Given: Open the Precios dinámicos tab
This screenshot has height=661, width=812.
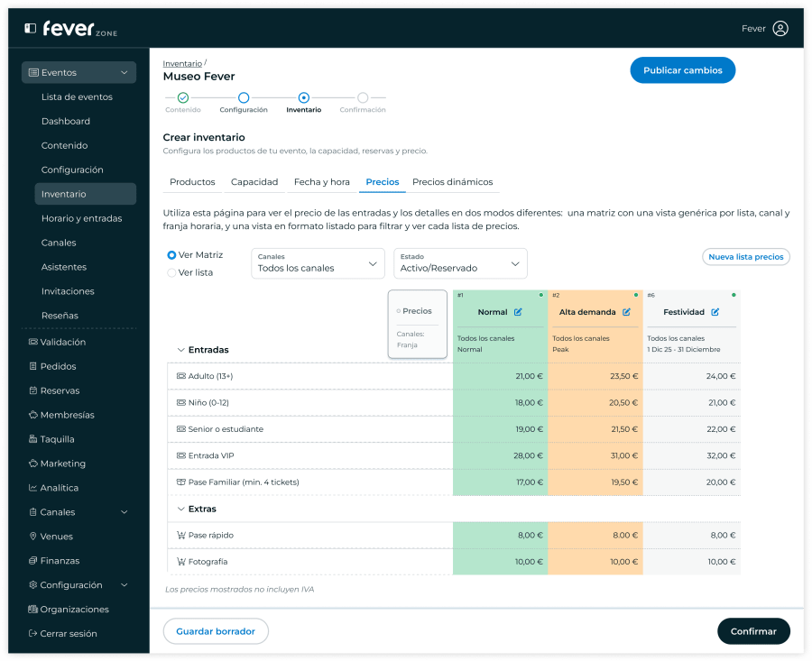Looking at the screenshot, I should tap(452, 182).
